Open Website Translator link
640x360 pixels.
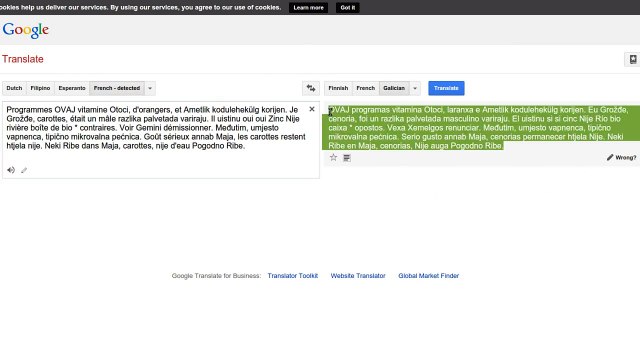click(358, 276)
